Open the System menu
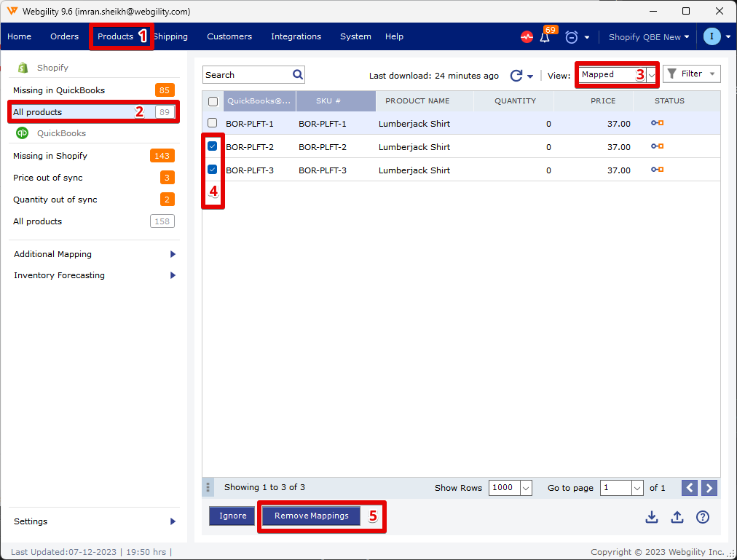The width and height of the screenshot is (737, 560). (356, 36)
